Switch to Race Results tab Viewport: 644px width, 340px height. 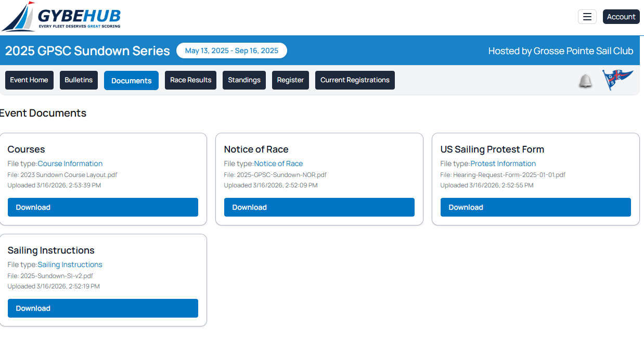coord(190,80)
